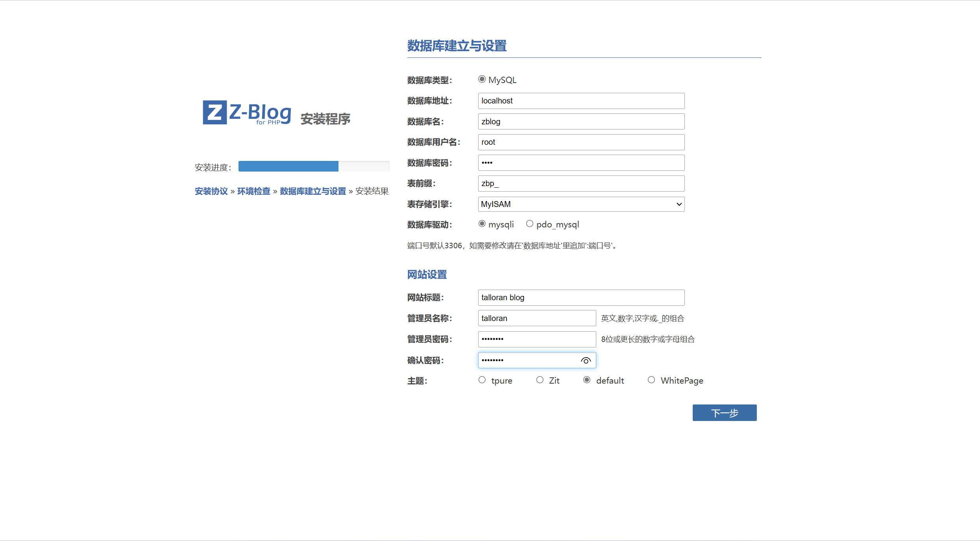
Task: Click the 下一步 next step button
Action: pyautogui.click(x=724, y=413)
